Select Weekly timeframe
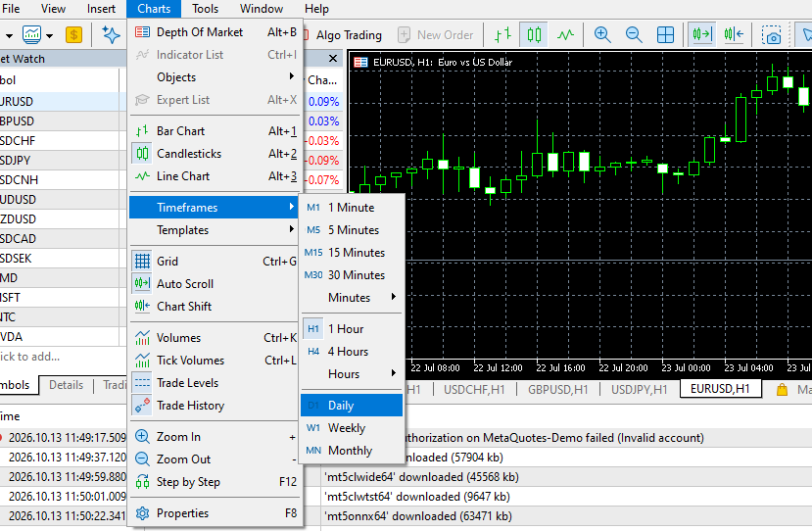The image size is (812, 531). 352,428
